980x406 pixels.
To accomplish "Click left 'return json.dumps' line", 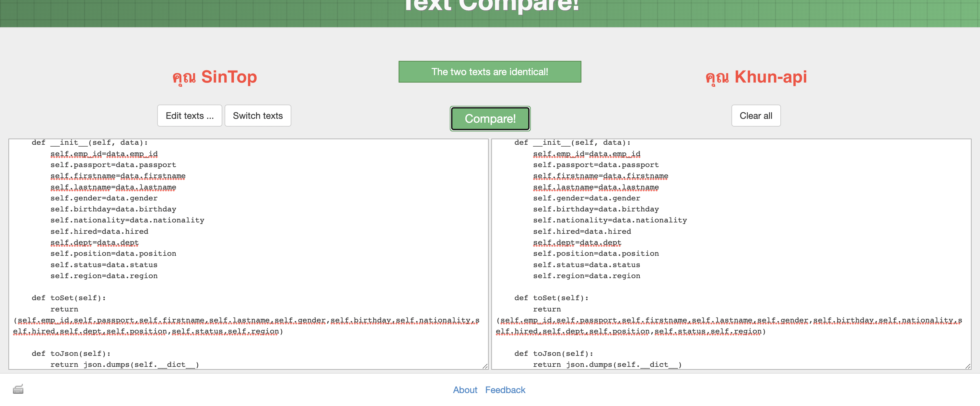I will (x=124, y=364).
